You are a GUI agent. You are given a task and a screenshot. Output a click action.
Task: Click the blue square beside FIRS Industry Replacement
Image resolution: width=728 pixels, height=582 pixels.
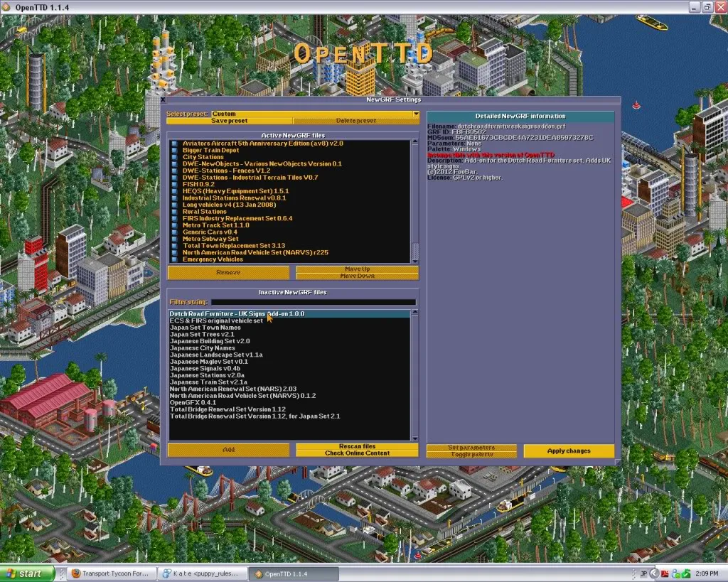[x=175, y=219]
